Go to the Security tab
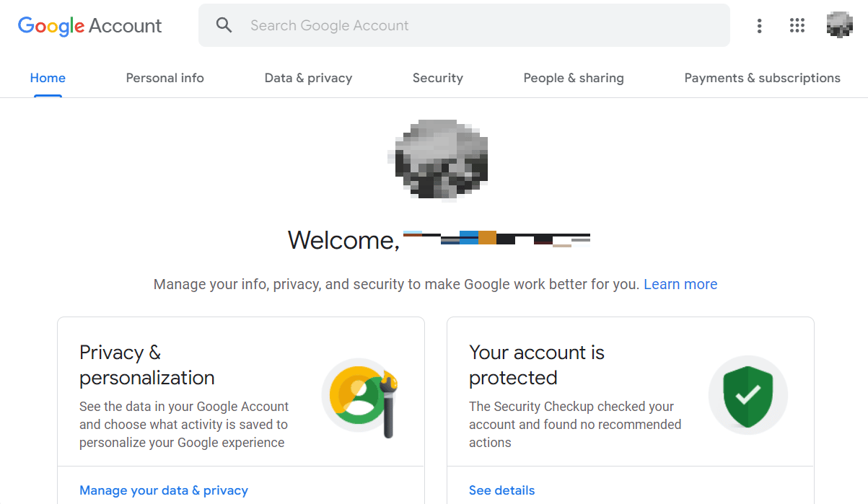This screenshot has height=504, width=868. [438, 78]
